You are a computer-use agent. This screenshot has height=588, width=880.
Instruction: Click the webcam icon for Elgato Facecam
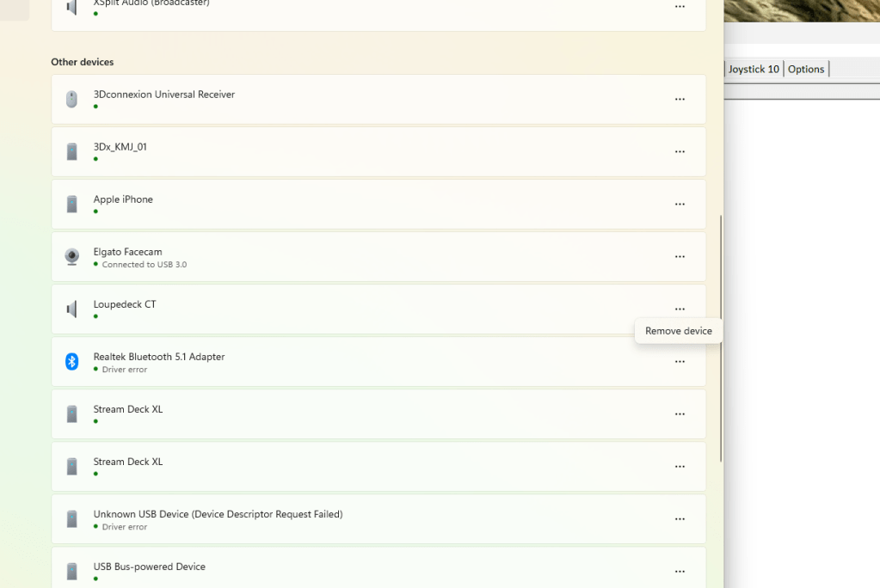(x=72, y=256)
